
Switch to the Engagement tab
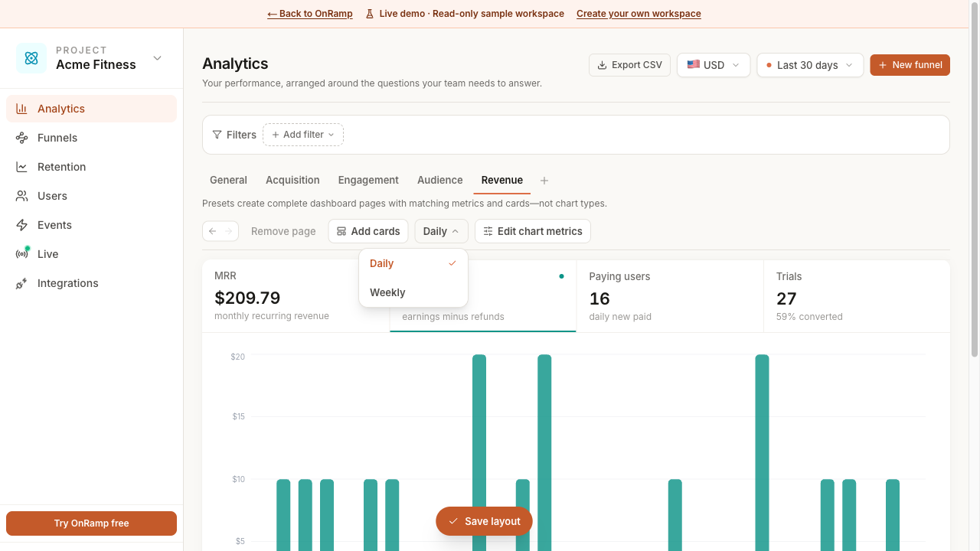point(368,181)
